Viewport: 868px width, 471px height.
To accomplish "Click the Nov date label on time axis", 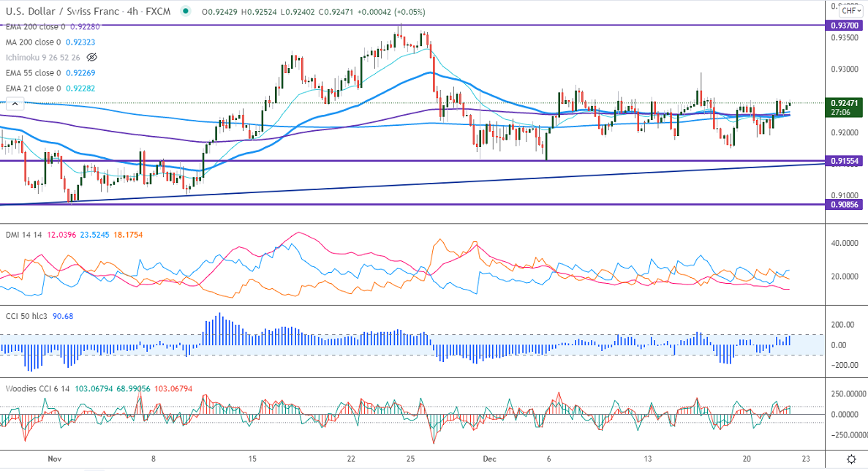I will [x=54, y=459].
